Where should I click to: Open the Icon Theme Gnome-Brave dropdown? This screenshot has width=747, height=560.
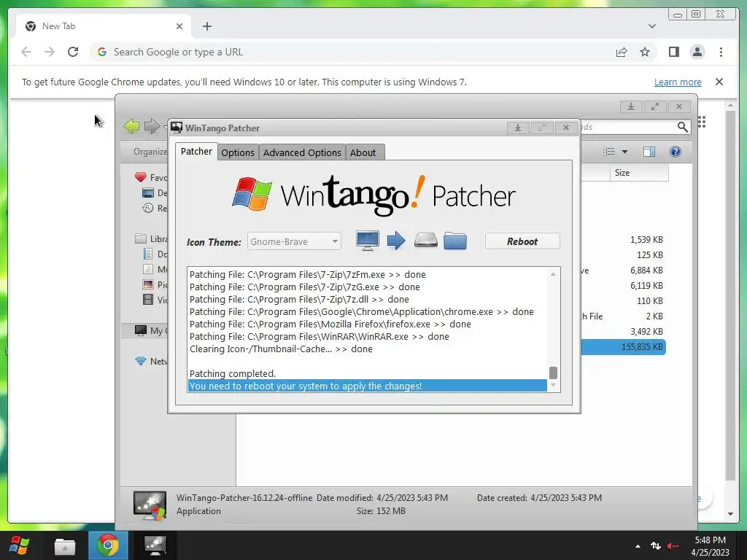[x=294, y=241]
